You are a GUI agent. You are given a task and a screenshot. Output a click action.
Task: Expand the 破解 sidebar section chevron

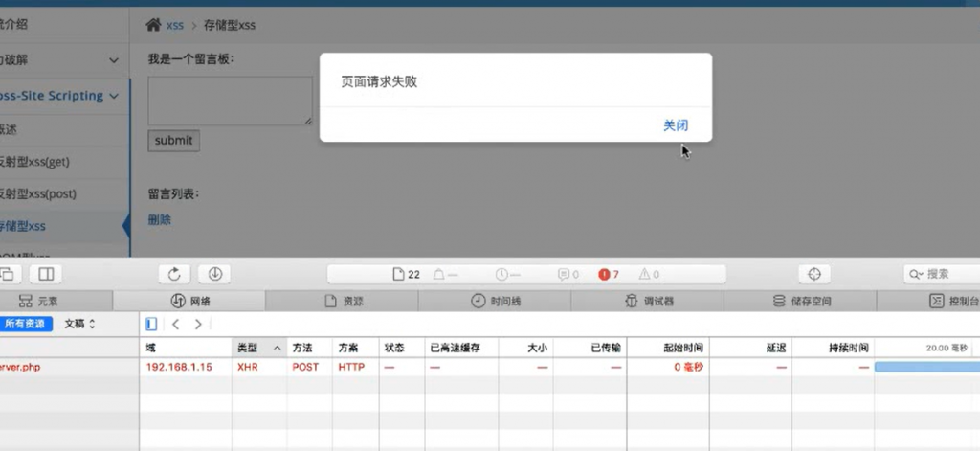coord(114,60)
